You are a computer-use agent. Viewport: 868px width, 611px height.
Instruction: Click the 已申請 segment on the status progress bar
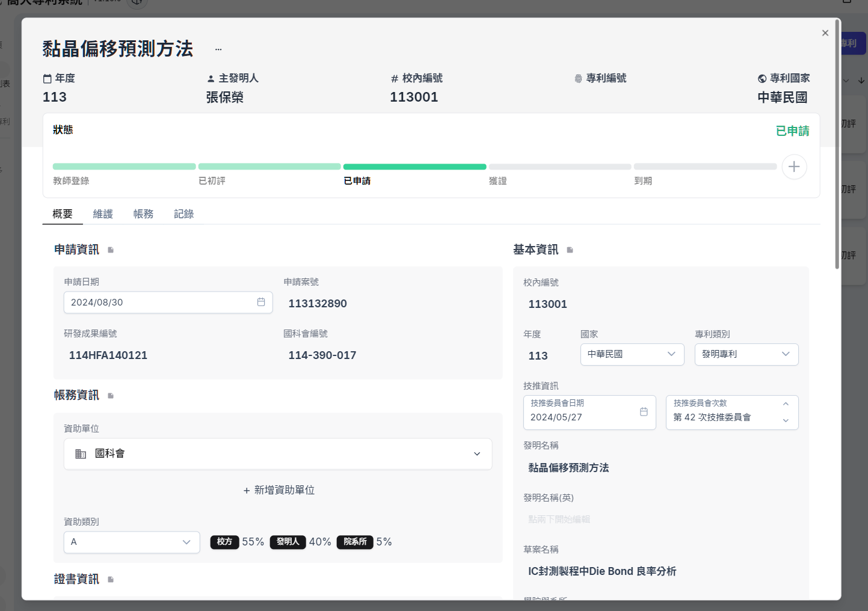click(x=414, y=167)
